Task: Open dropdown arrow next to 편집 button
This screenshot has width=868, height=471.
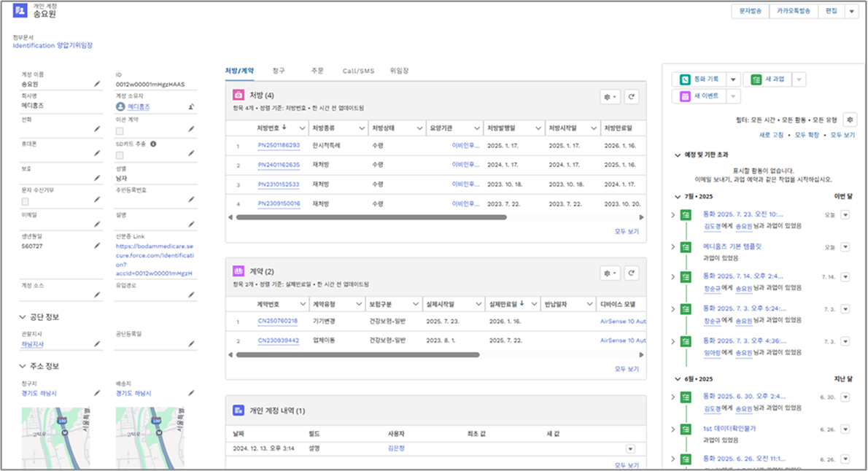Action: click(x=851, y=12)
